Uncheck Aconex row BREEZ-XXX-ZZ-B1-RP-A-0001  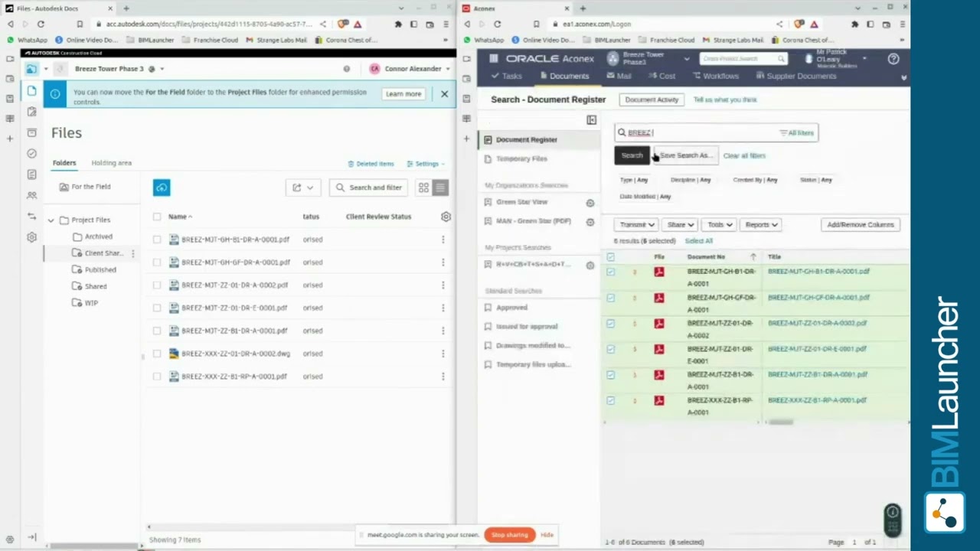coord(610,400)
